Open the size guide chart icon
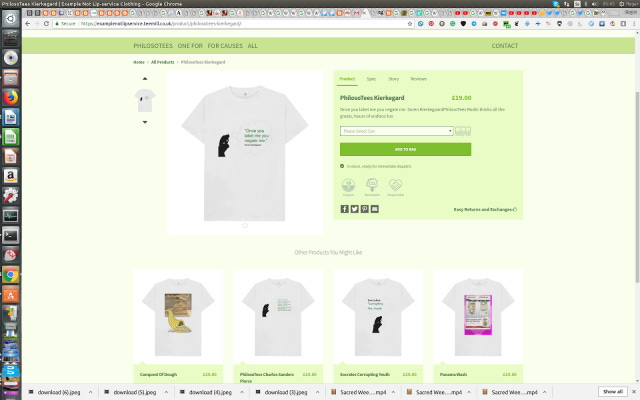The image size is (640, 400). tap(463, 131)
